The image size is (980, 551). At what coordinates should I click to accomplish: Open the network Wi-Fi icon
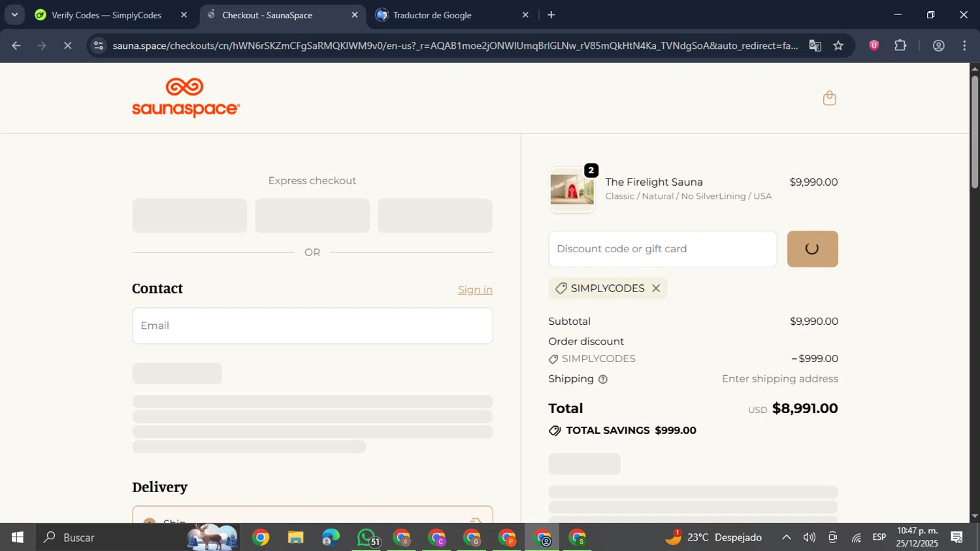click(x=856, y=537)
